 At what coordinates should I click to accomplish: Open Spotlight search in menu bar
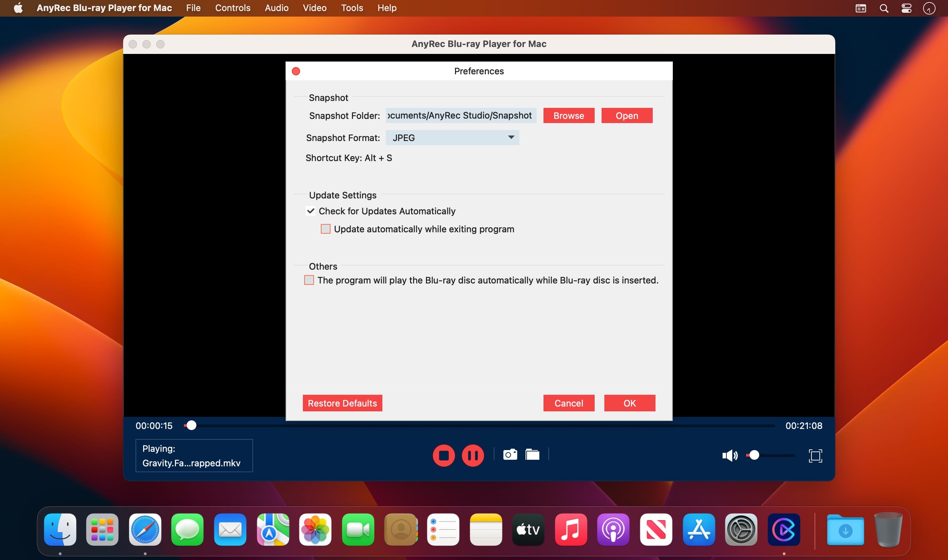[x=883, y=8]
